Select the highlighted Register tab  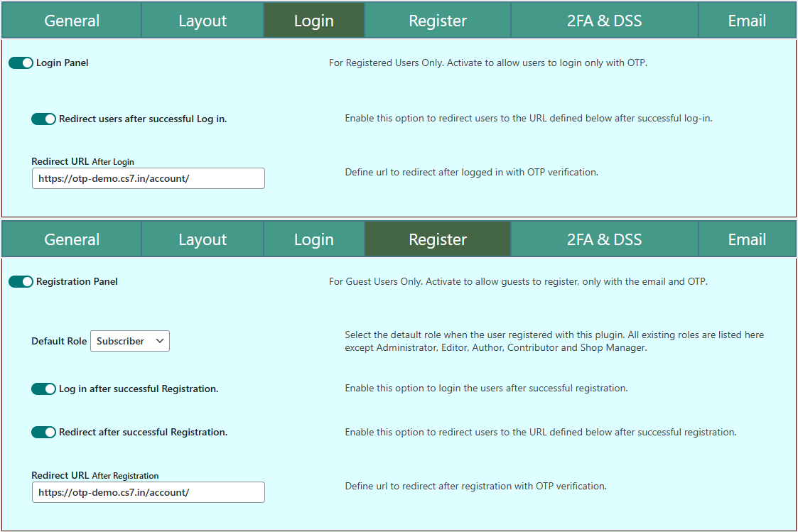438,239
